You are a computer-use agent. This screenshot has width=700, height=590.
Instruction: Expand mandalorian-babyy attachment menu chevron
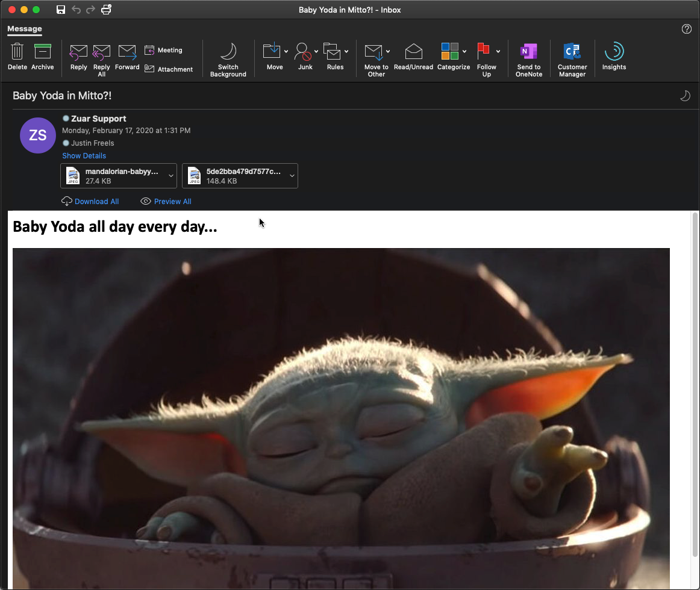(171, 176)
